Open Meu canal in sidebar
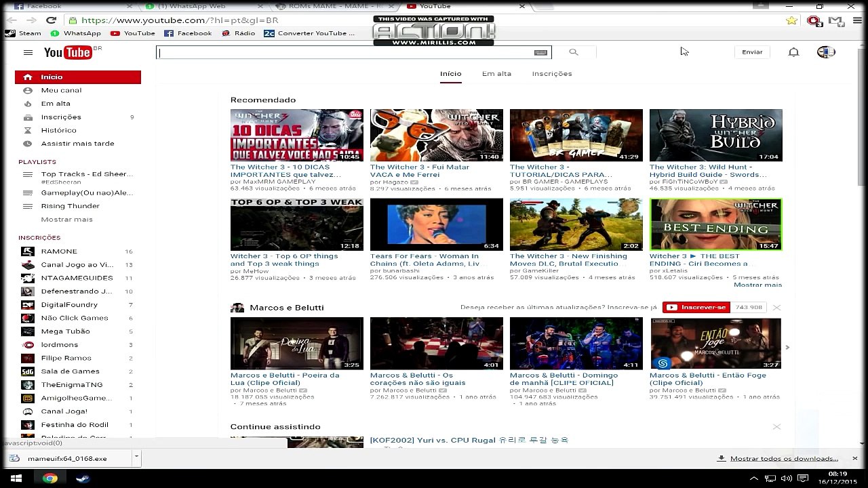The width and height of the screenshot is (868, 488). (77, 90)
